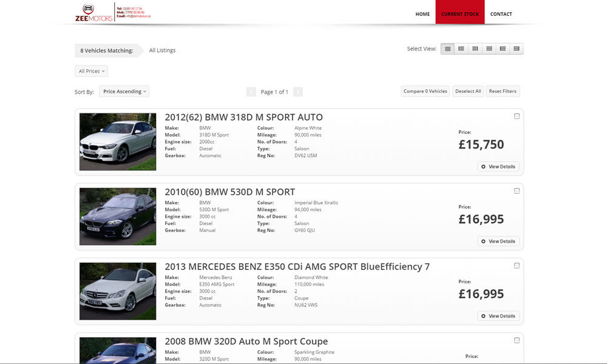Click the reg number NU62 VWS

coord(306,305)
